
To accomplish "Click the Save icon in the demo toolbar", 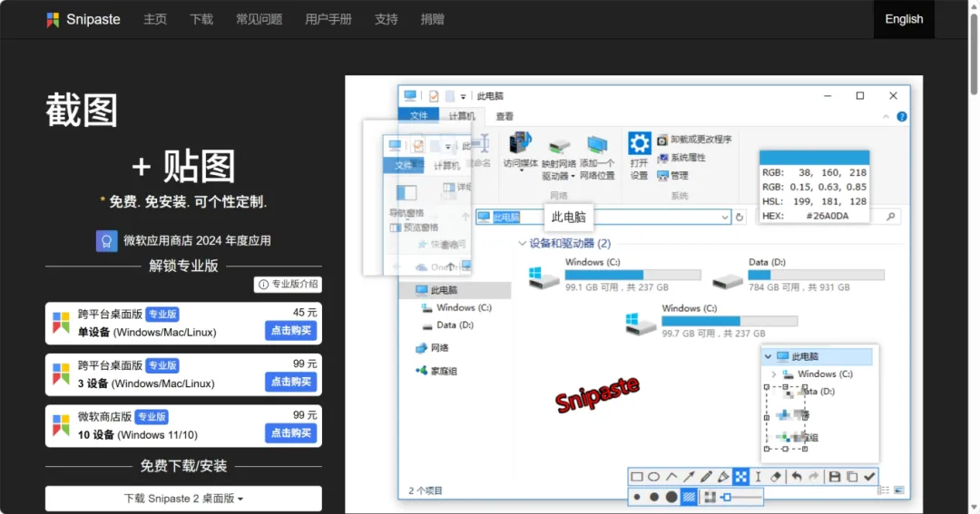I will (x=835, y=477).
